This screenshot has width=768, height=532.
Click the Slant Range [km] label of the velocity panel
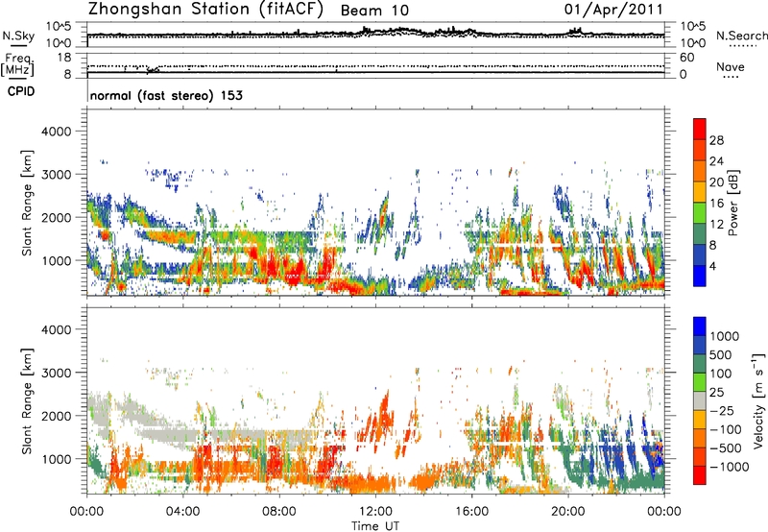click(x=27, y=401)
